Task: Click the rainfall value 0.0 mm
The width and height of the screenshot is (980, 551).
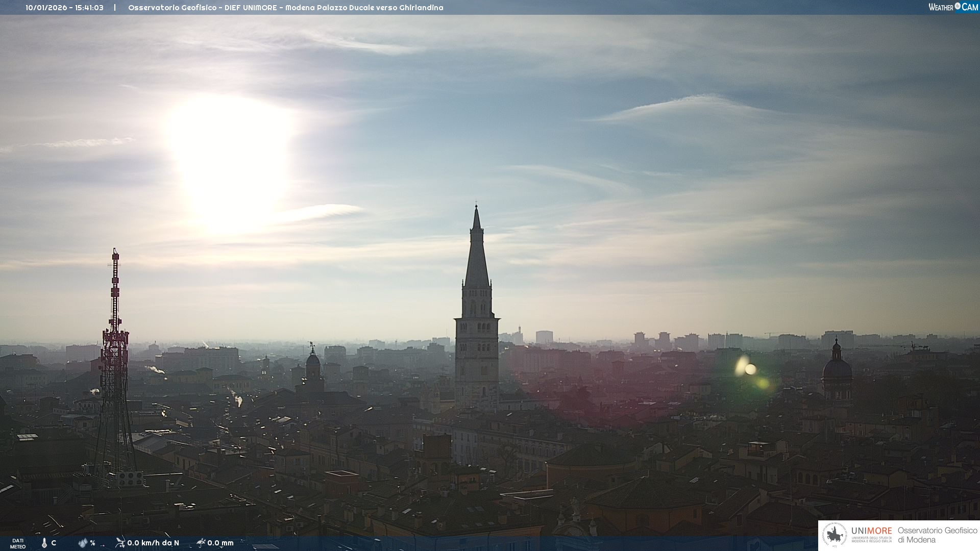Action: pyautogui.click(x=220, y=543)
